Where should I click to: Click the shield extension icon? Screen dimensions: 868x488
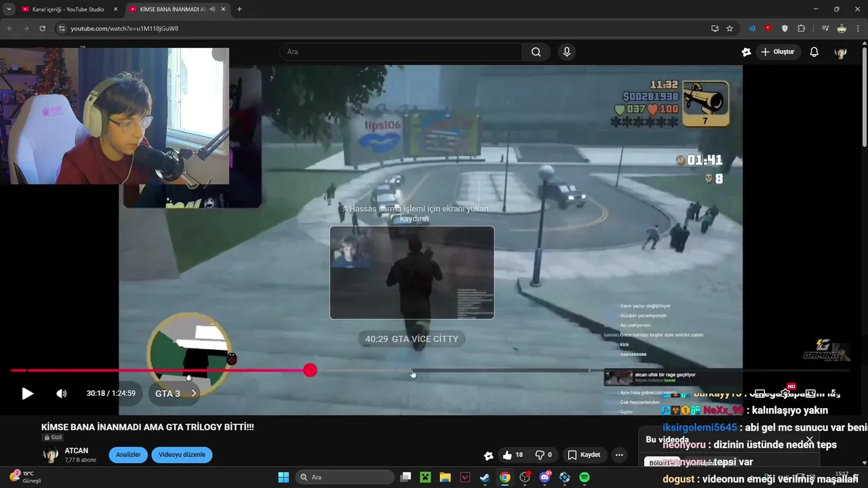pos(785,28)
